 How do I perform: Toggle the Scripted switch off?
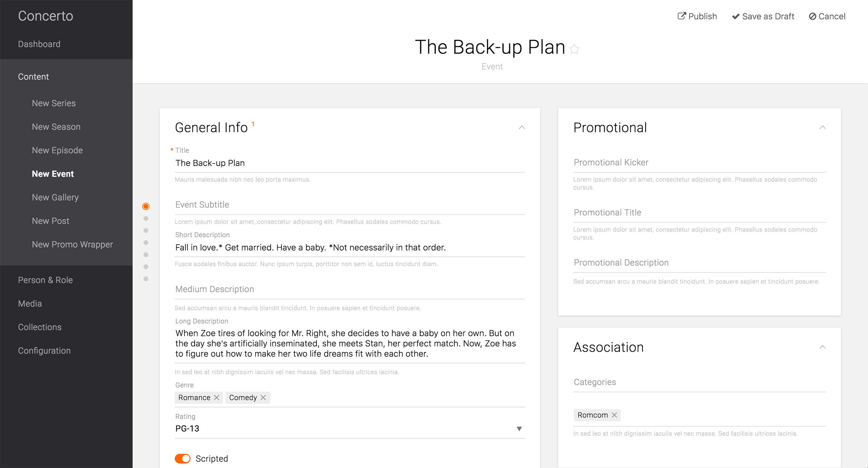[183, 458]
